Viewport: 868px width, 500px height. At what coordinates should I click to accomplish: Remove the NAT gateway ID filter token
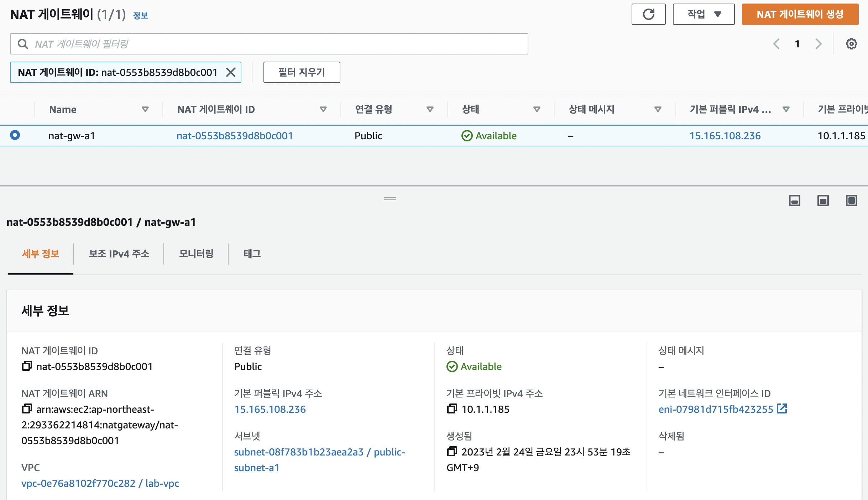coord(231,72)
